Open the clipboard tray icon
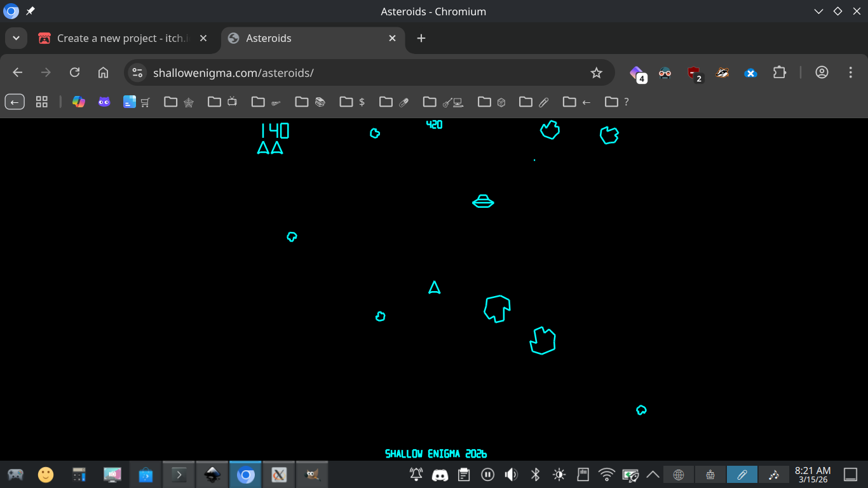This screenshot has width=868, height=488. click(464, 475)
